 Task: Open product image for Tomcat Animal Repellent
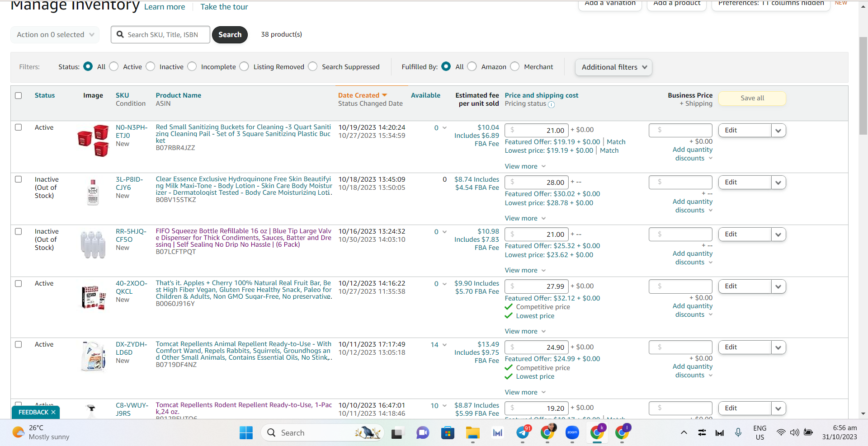tap(93, 356)
